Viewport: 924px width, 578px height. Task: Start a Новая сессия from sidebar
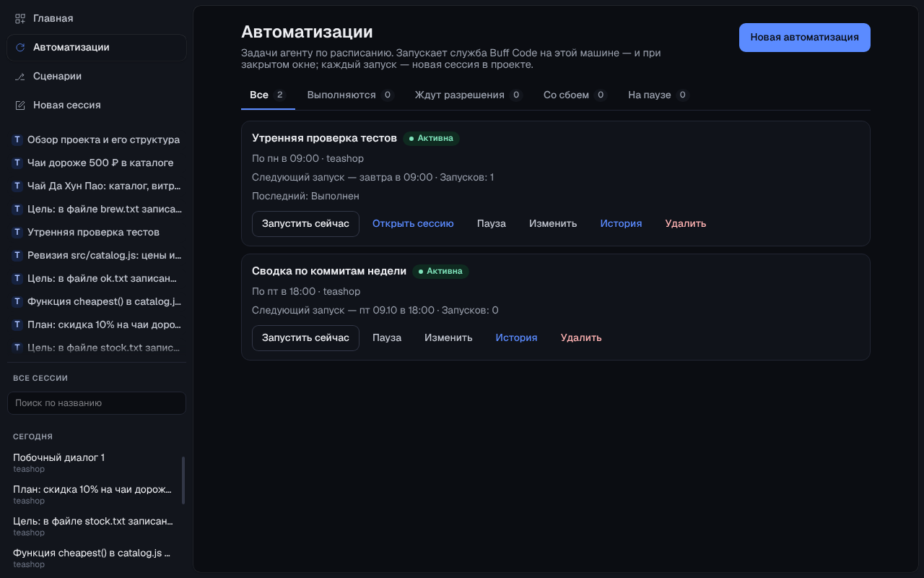pos(97,105)
